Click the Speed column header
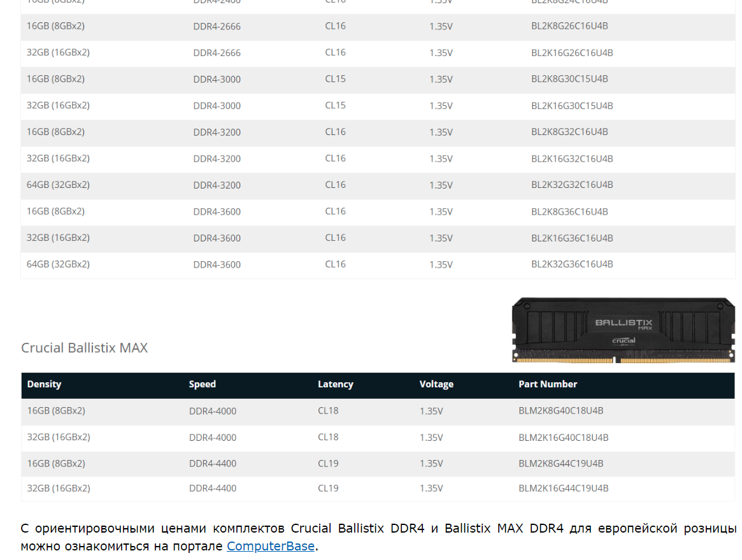This screenshot has height=560, width=742. [x=202, y=384]
